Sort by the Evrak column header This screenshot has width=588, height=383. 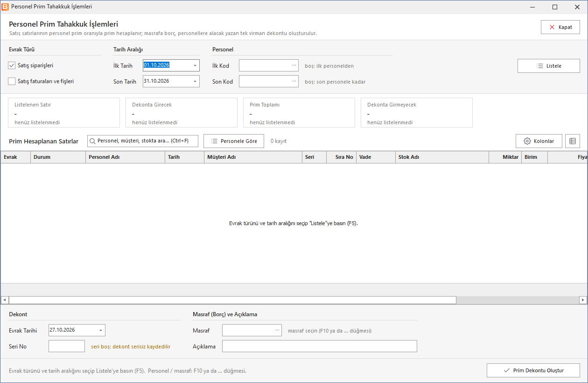(x=15, y=157)
